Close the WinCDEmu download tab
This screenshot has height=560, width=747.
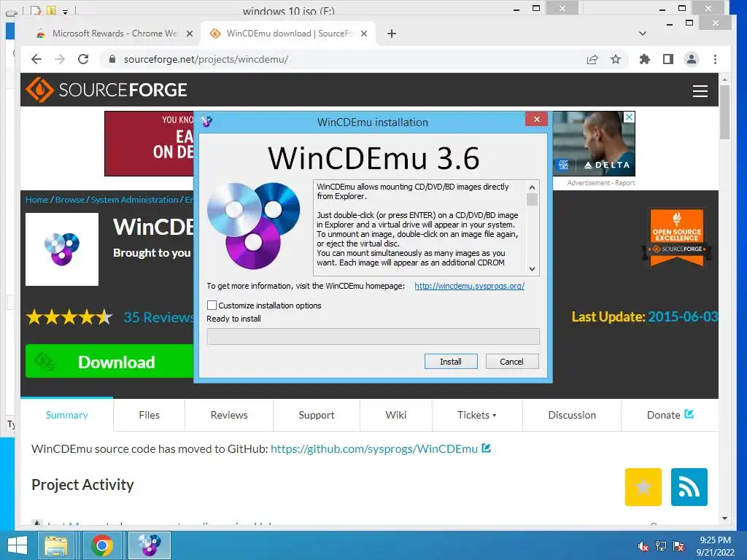coord(364,34)
